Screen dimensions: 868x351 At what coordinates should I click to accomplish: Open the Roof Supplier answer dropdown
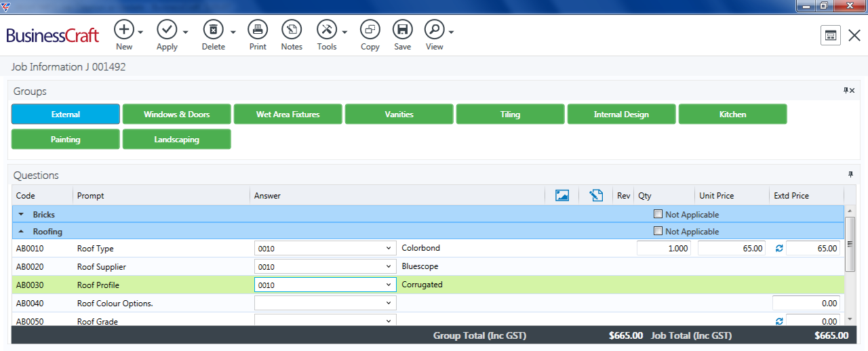coord(389,267)
